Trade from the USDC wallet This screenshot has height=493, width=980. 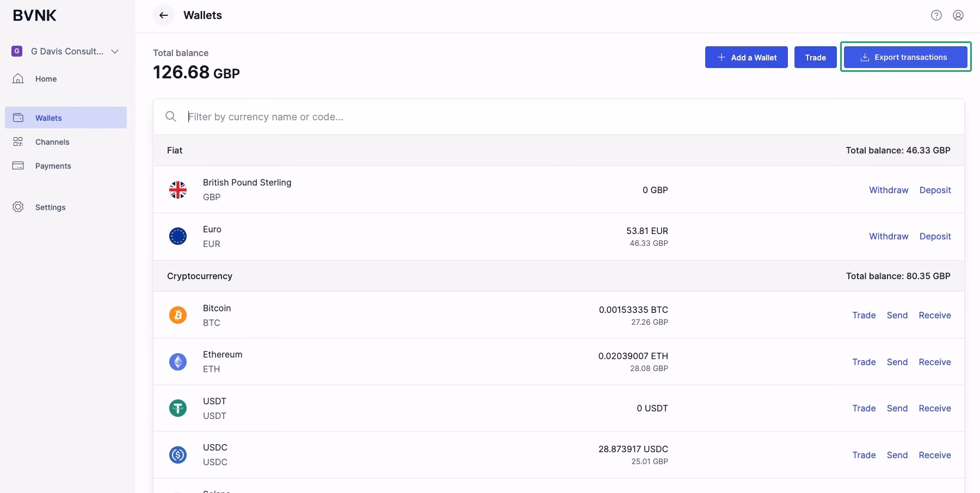tap(864, 455)
